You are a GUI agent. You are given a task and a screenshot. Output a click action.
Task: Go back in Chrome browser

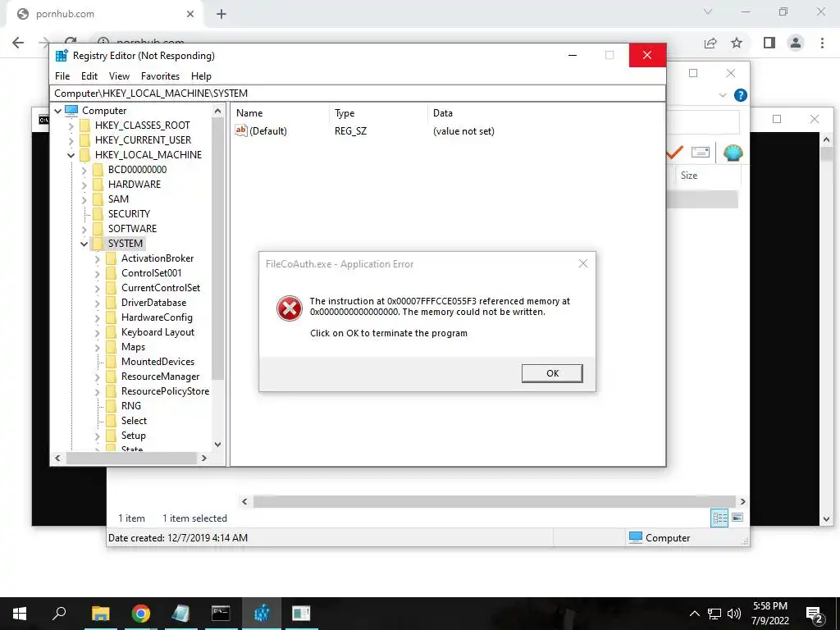tap(18, 43)
